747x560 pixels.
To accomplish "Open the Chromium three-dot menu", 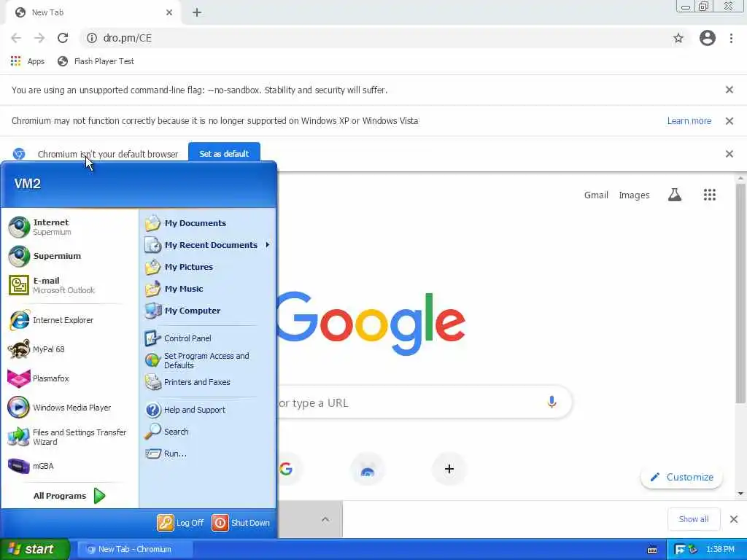I will (731, 38).
